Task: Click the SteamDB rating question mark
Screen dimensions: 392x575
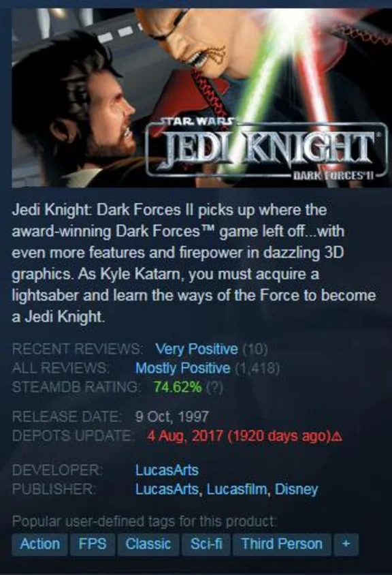Action: click(x=214, y=387)
